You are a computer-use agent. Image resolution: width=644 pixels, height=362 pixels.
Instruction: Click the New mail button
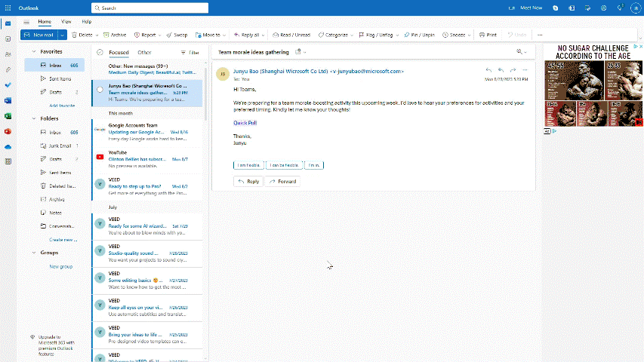coord(39,35)
